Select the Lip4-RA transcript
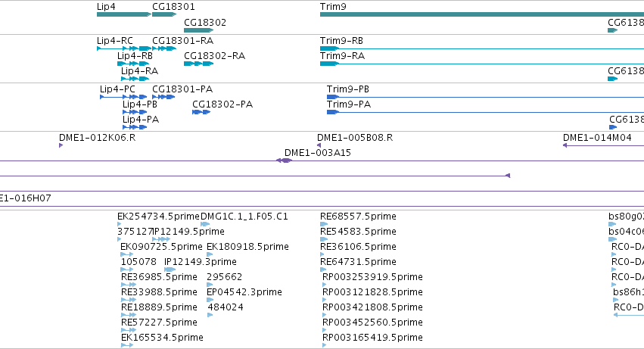This screenshot has width=644, height=349. (135, 79)
